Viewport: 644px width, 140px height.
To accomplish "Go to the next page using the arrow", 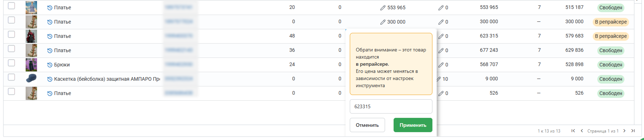I will [x=624, y=131].
